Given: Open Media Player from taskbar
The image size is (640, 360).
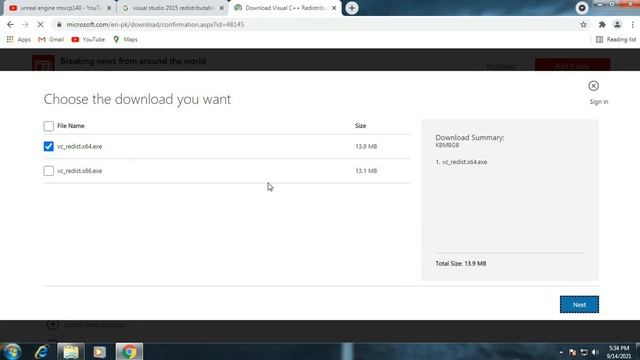Looking at the screenshot, I should click(x=100, y=352).
